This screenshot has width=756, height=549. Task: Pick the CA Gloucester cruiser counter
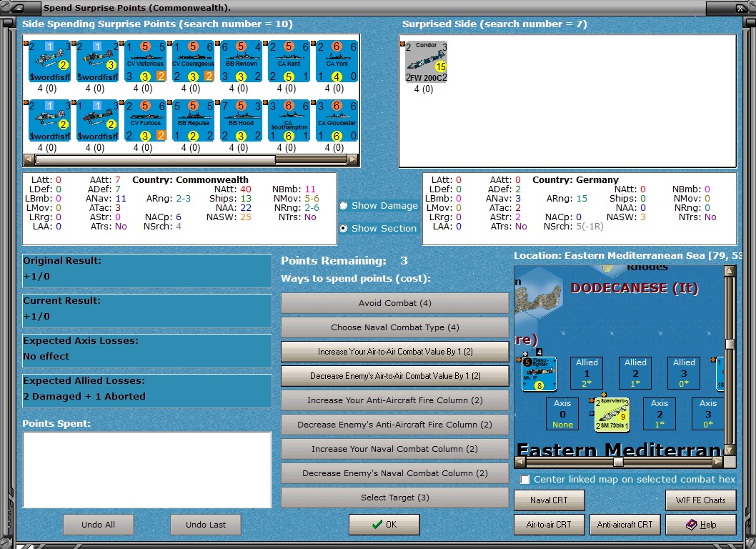pos(337,121)
